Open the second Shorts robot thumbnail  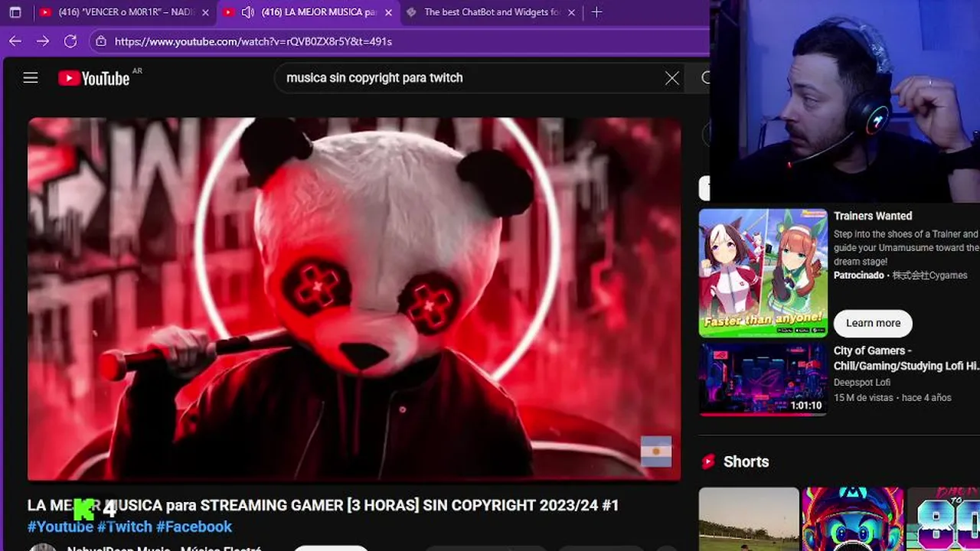pyautogui.click(x=853, y=519)
